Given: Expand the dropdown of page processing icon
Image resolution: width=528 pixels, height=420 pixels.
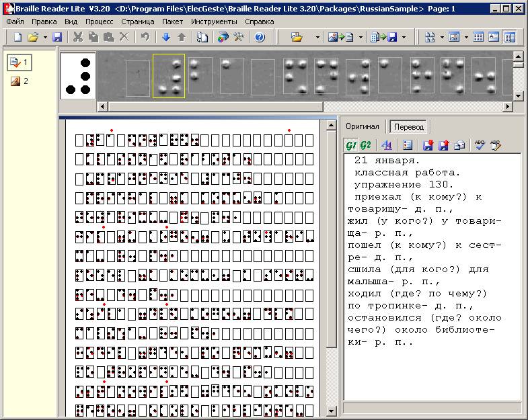Looking at the screenshot, I should [361, 38].
